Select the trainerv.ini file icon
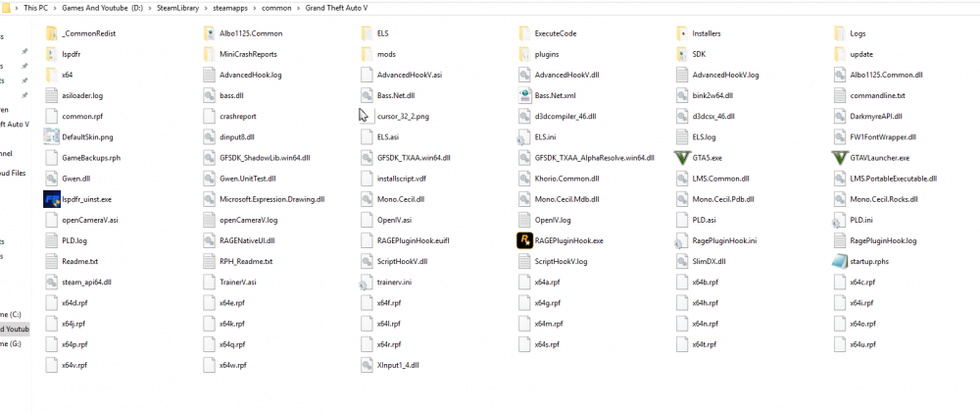 click(367, 282)
